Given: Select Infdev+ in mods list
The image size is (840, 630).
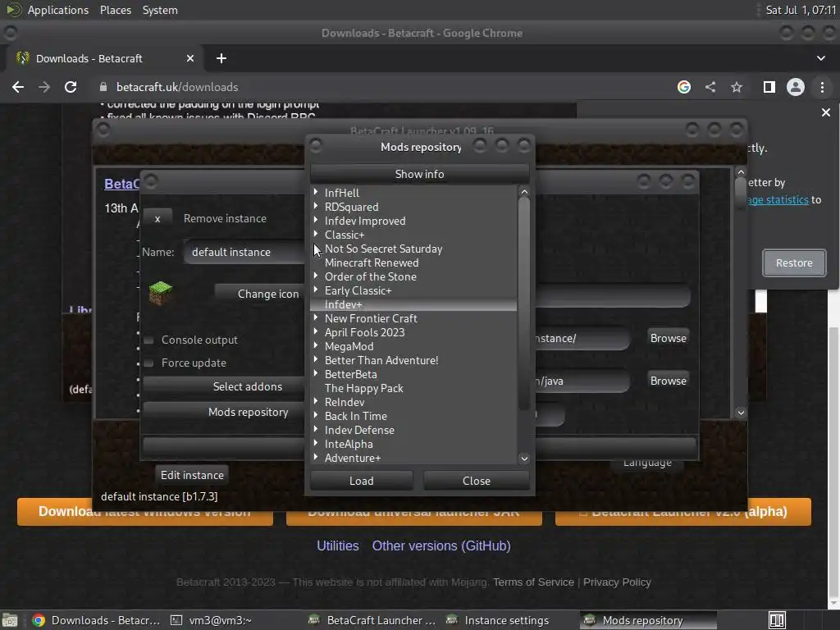Looking at the screenshot, I should 413,304.
